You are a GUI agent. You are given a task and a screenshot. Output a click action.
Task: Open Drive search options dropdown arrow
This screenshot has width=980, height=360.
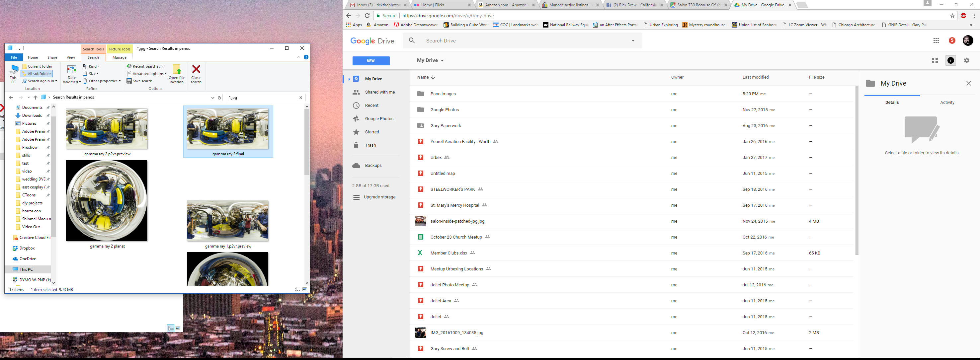coord(633,41)
